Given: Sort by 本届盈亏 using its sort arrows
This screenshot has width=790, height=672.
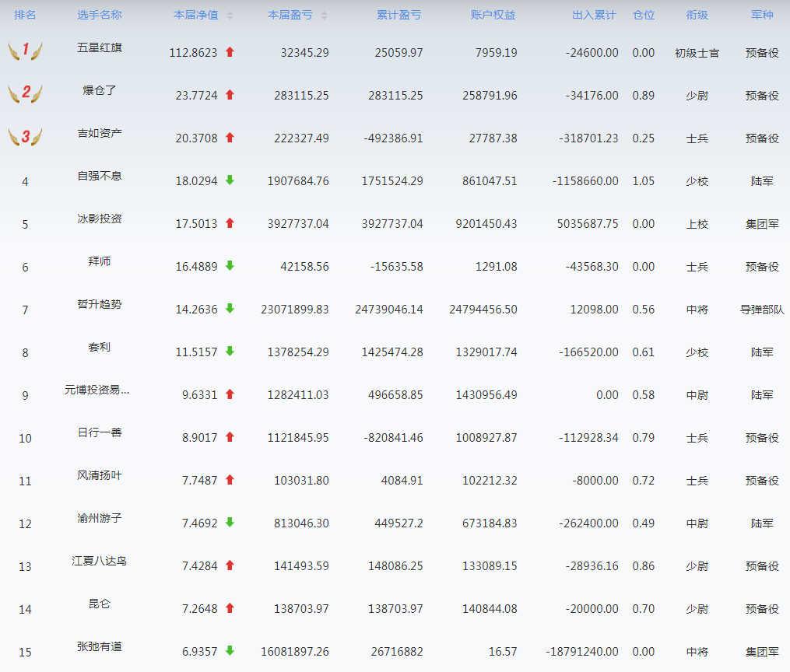Looking at the screenshot, I should (324, 16).
